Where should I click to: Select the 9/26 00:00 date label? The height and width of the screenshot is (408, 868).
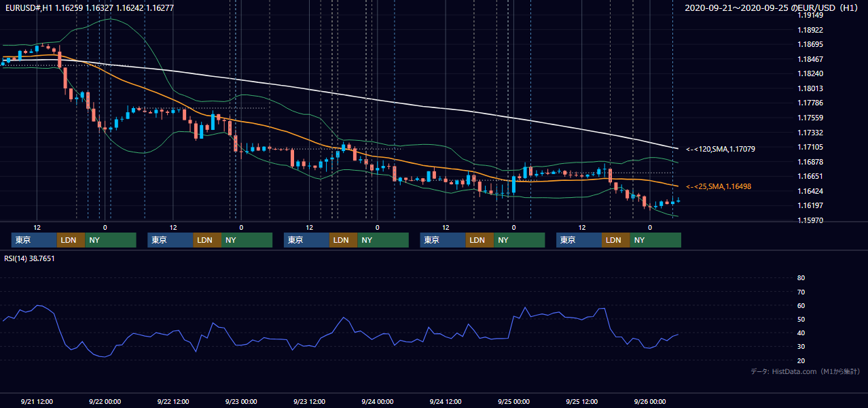click(650, 401)
